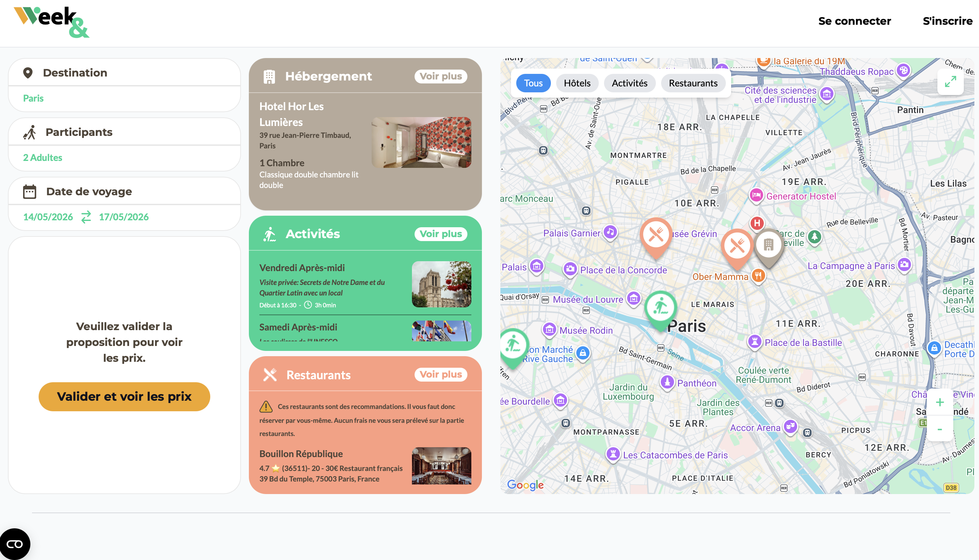Screen dimensions: 979x560
Task: Click the Panthéon map pin
Action: pos(667,382)
